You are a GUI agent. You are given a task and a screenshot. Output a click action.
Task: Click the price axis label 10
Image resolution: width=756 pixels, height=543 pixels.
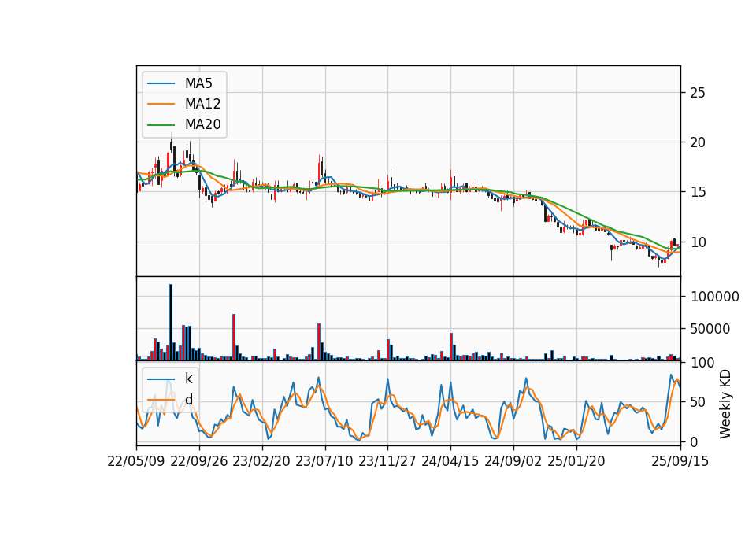click(697, 242)
